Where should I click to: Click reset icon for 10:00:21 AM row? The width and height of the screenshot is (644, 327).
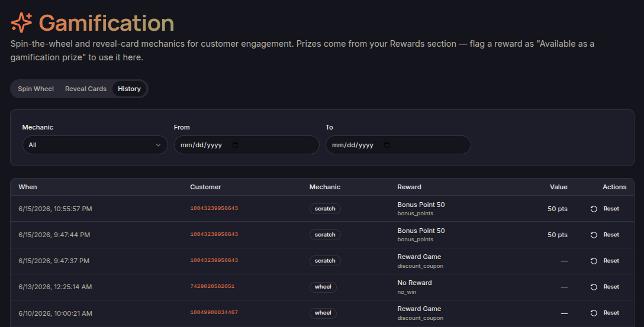tap(594, 313)
